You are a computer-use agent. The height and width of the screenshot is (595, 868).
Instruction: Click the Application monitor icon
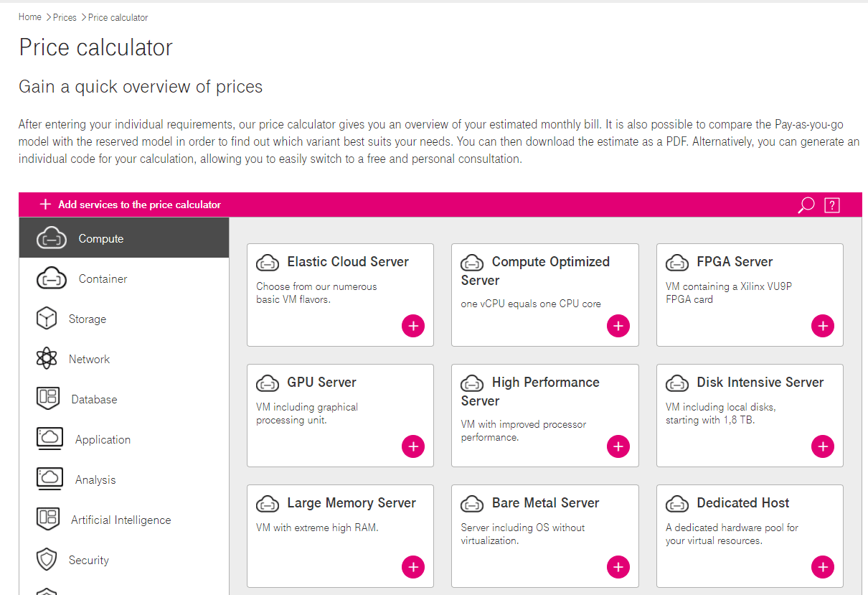(49, 439)
